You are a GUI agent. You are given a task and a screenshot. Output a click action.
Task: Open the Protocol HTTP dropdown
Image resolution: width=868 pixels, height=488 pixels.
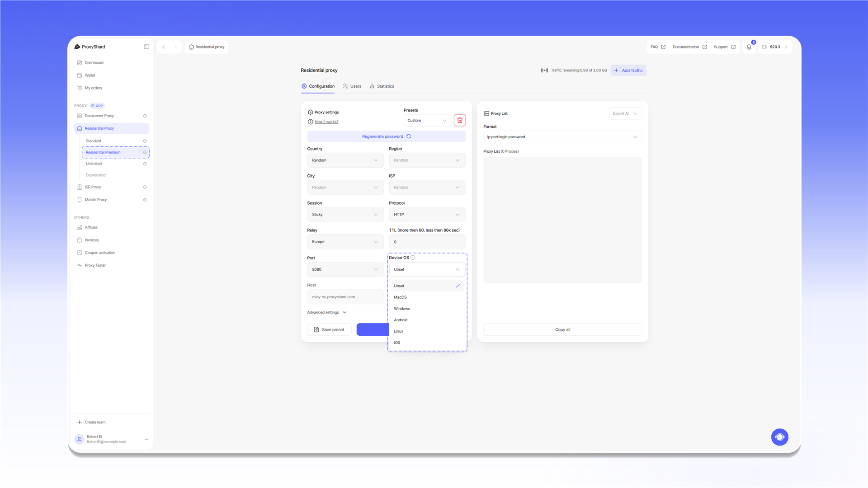pyautogui.click(x=427, y=215)
